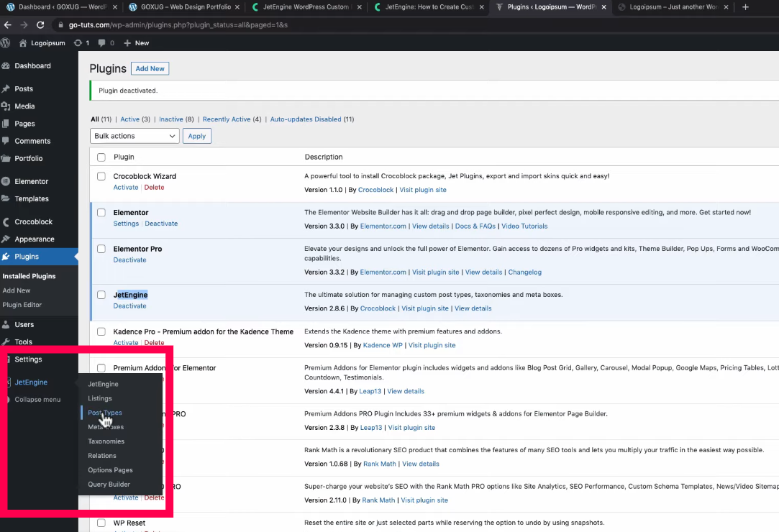Click the Collapse menu icon in sidebar
Viewport: 779px width, 532px height.
7,400
